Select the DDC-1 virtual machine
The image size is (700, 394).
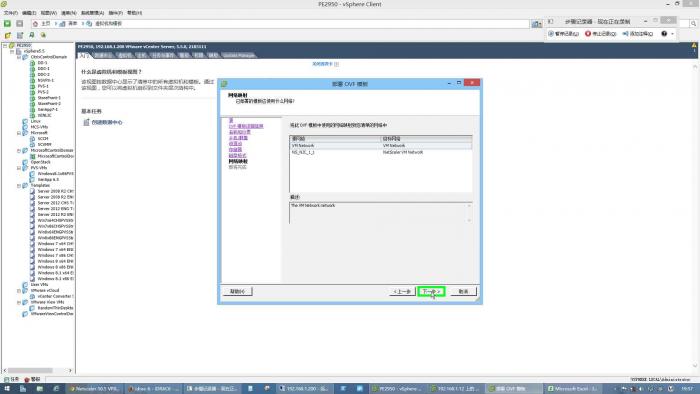click(43, 69)
